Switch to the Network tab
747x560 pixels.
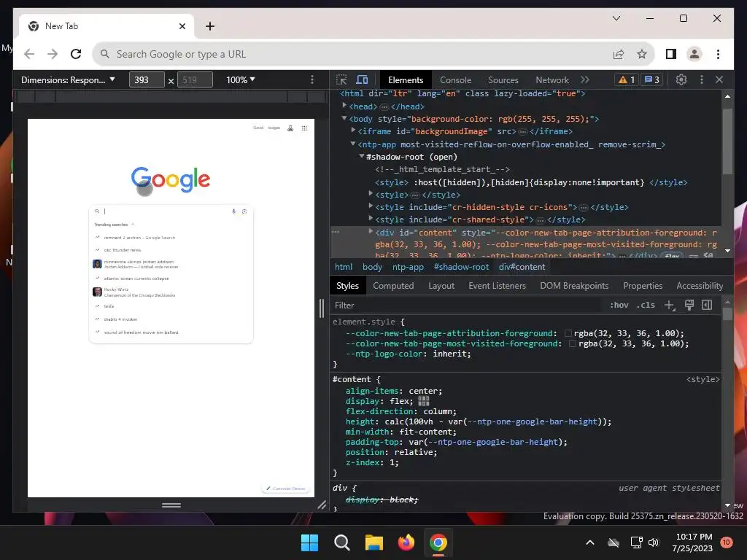click(552, 80)
